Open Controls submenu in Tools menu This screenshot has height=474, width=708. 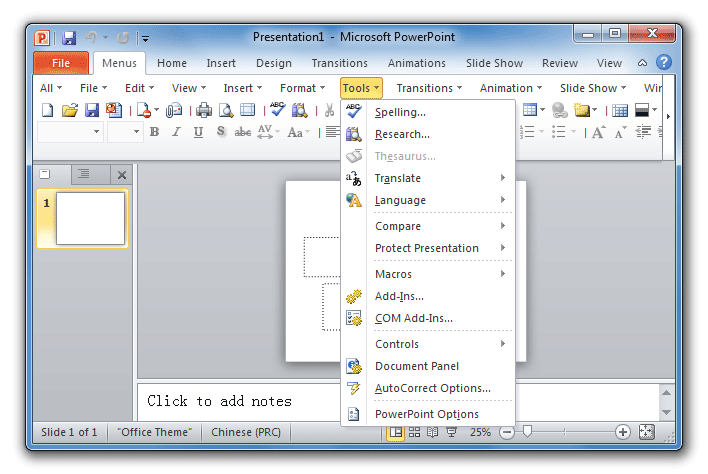coord(428,344)
